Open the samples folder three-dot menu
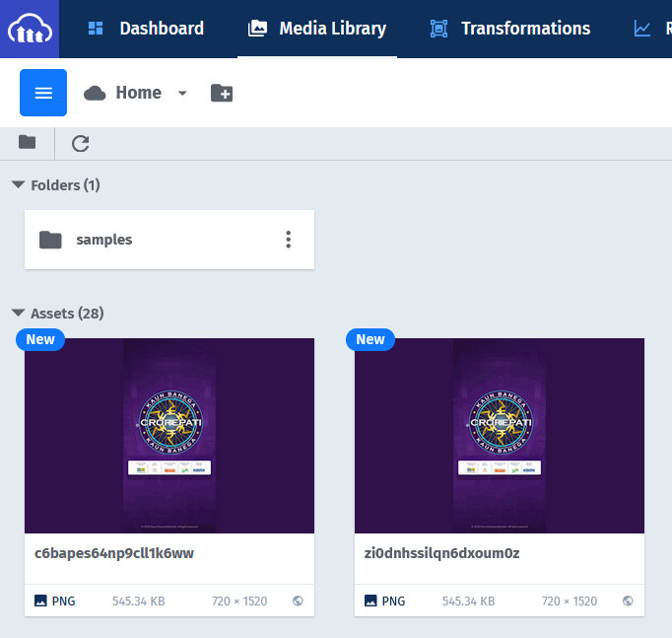Viewport: 672px width, 638px height. tap(289, 240)
